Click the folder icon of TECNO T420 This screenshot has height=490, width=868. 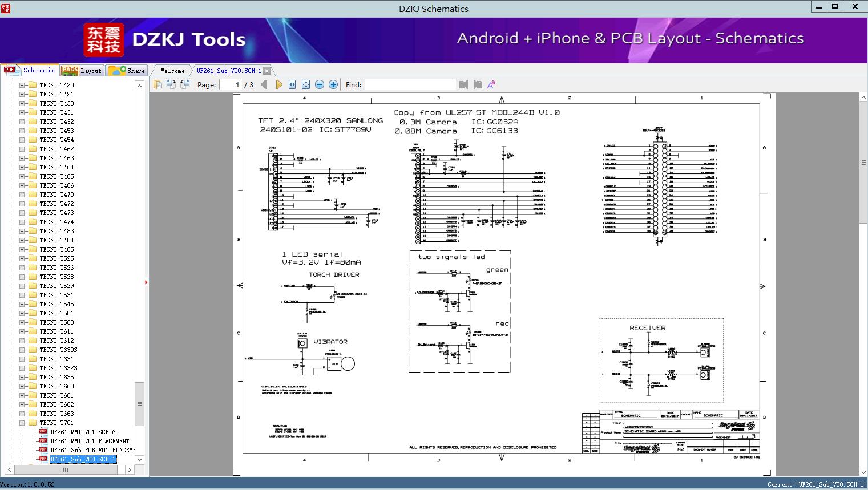pos(33,85)
